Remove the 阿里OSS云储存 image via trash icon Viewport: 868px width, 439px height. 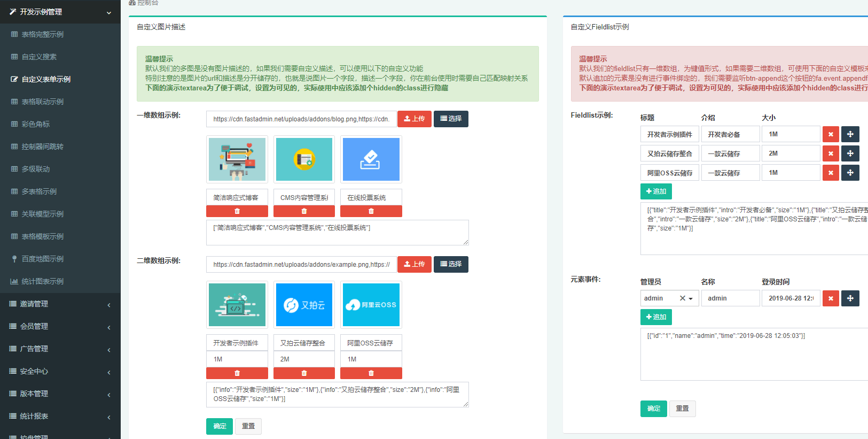[x=371, y=373]
